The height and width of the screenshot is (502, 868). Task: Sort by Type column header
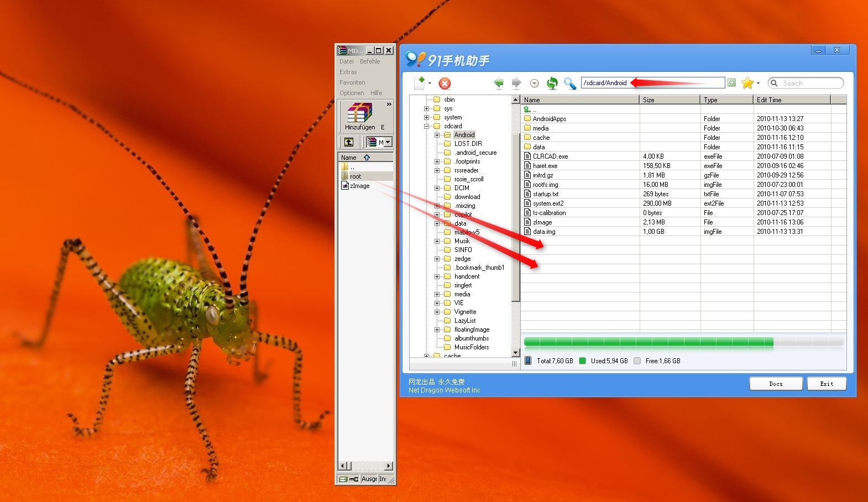[727, 100]
